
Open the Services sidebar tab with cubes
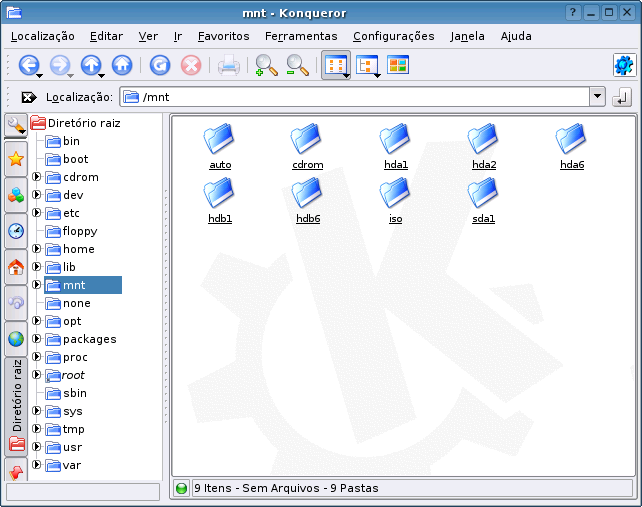pyautogui.click(x=16, y=195)
